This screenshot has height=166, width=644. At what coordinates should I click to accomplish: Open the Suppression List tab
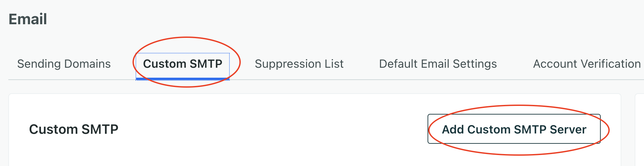click(299, 64)
